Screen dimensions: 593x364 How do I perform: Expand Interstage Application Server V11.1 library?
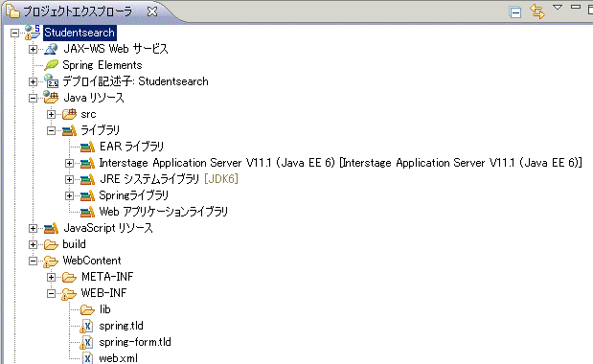point(69,163)
